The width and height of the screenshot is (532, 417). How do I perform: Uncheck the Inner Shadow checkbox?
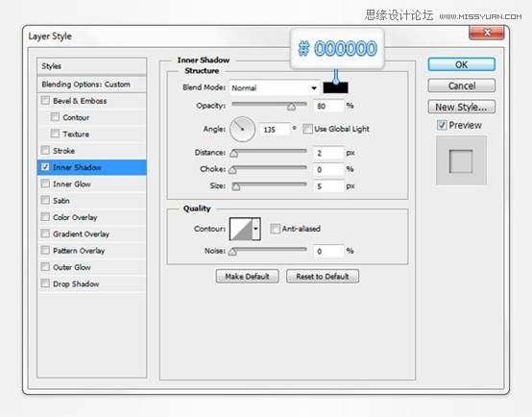point(45,167)
